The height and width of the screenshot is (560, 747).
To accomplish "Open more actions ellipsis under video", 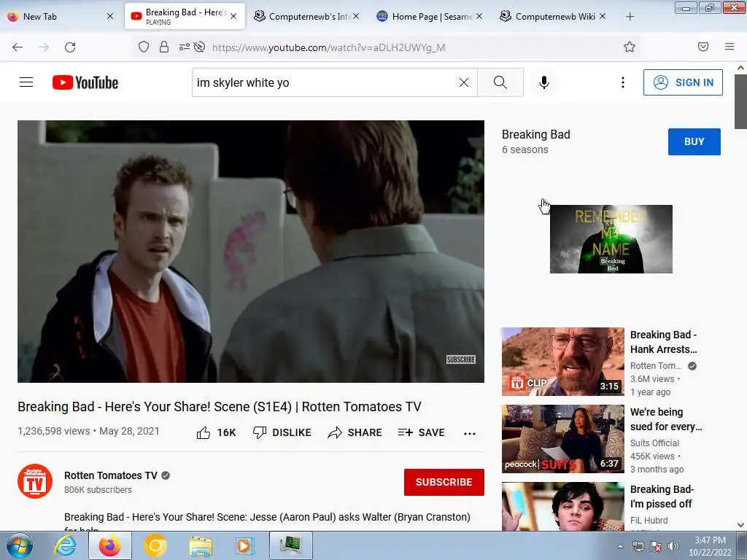I will [x=470, y=433].
